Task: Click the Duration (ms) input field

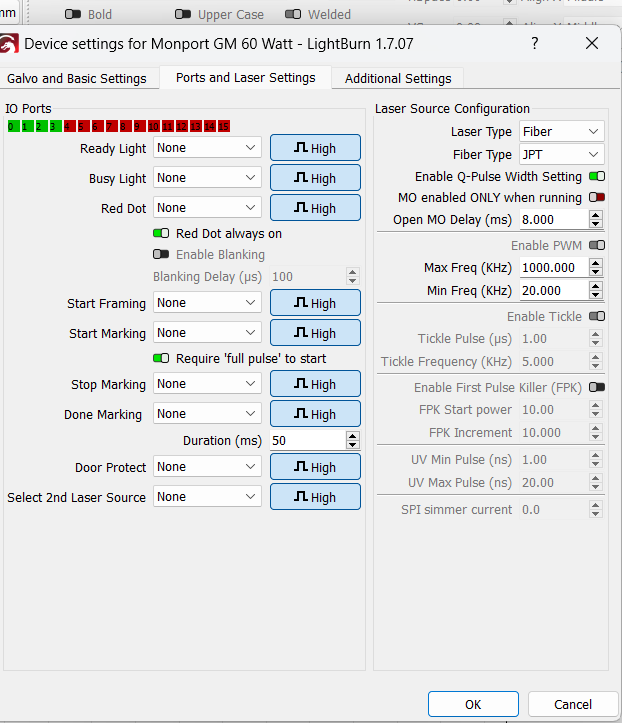Action: click(x=308, y=440)
